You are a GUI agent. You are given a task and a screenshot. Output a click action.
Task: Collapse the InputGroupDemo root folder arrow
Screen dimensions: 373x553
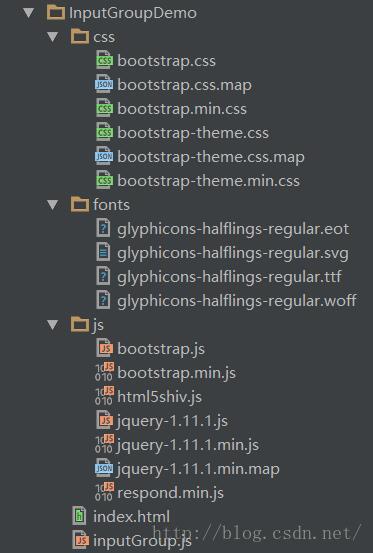pos(29,13)
